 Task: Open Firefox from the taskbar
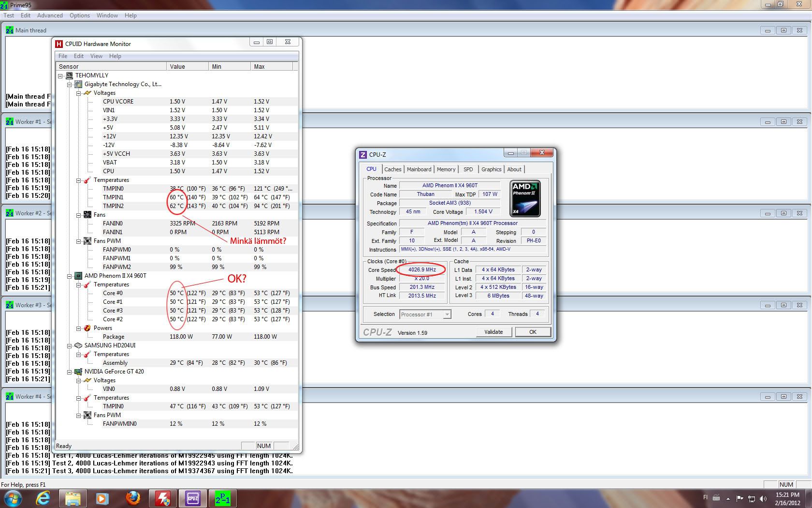[x=132, y=498]
